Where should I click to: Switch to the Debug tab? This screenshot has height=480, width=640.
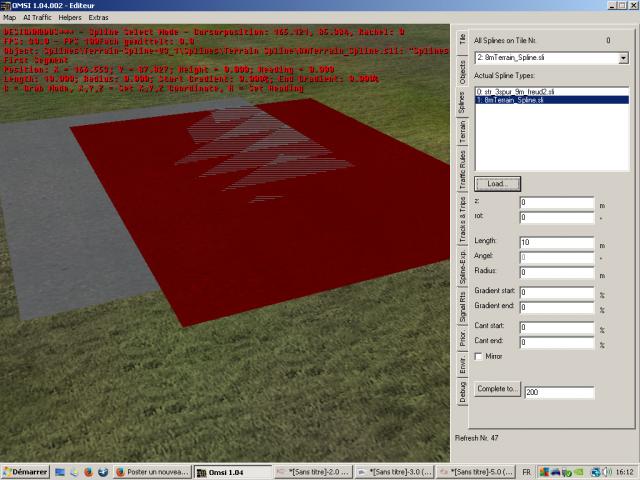462,392
